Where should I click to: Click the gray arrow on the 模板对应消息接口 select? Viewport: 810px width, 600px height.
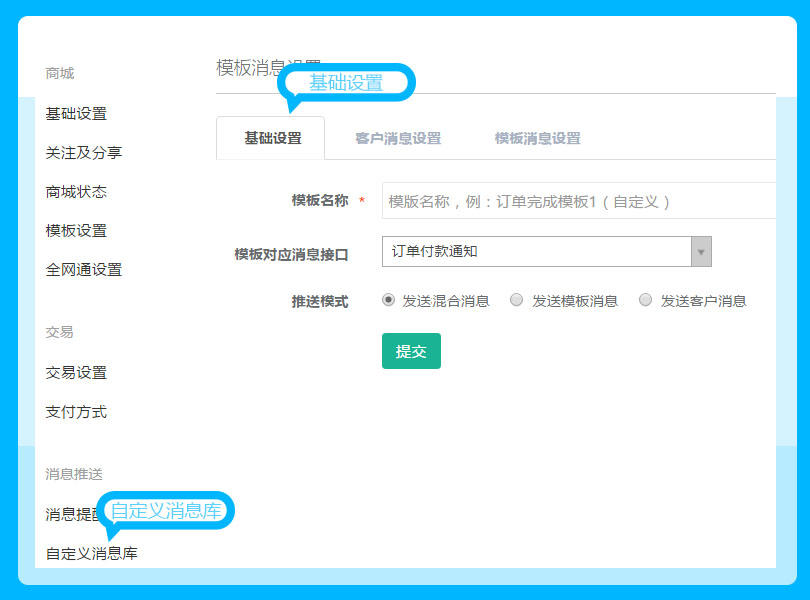tap(701, 252)
